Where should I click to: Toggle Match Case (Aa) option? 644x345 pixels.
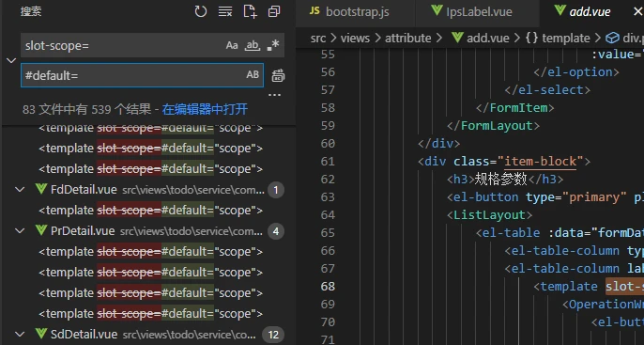point(232,45)
